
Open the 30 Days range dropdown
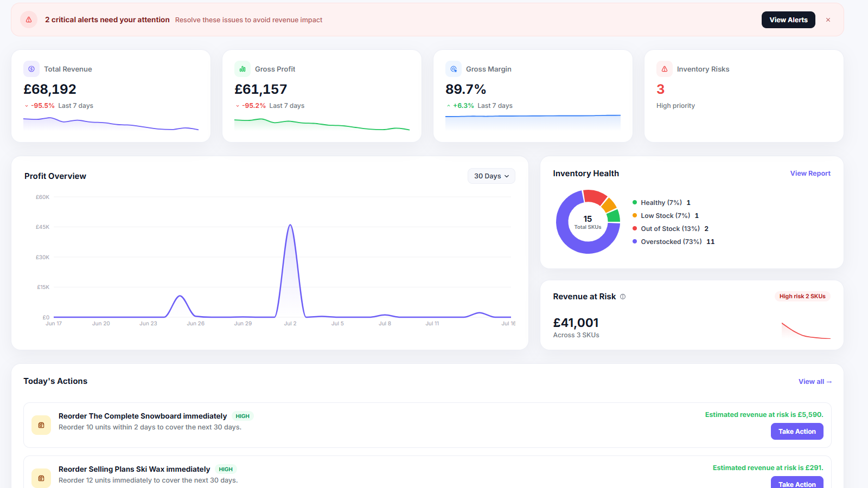tap(492, 176)
